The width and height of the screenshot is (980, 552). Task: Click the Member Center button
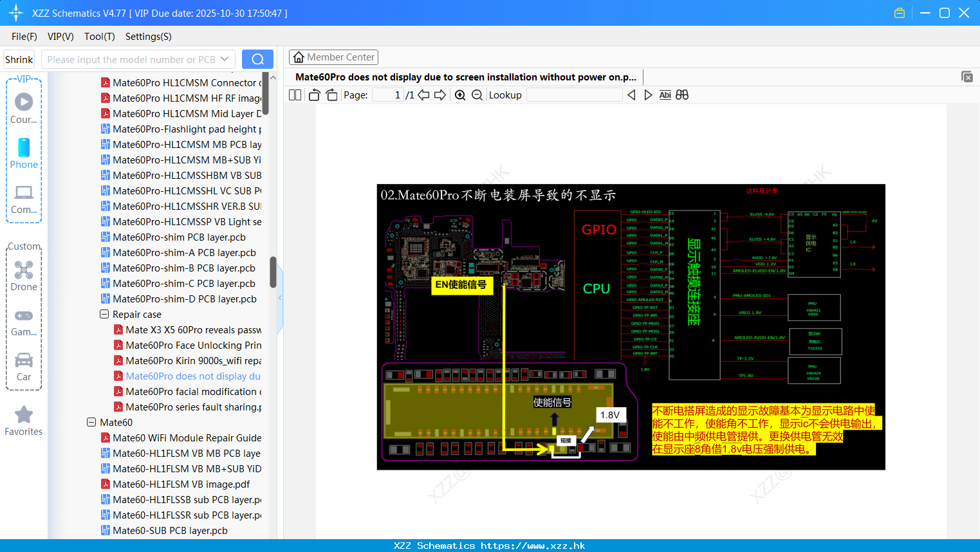(333, 57)
